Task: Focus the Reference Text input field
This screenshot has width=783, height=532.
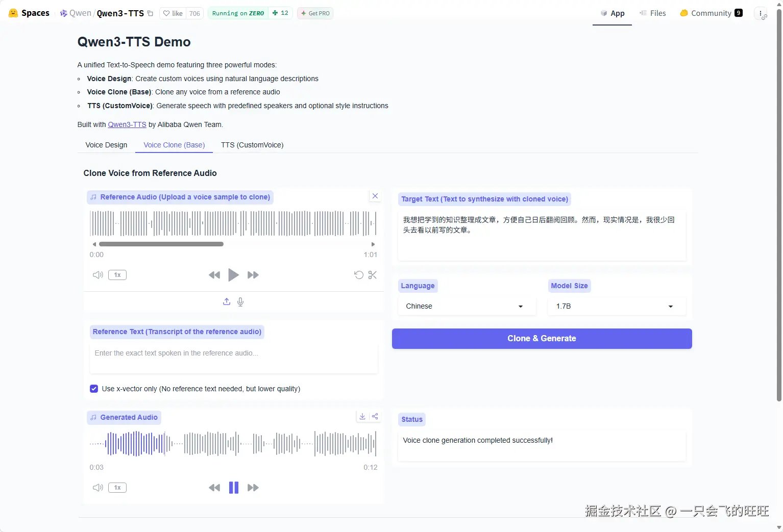Action: click(x=233, y=358)
